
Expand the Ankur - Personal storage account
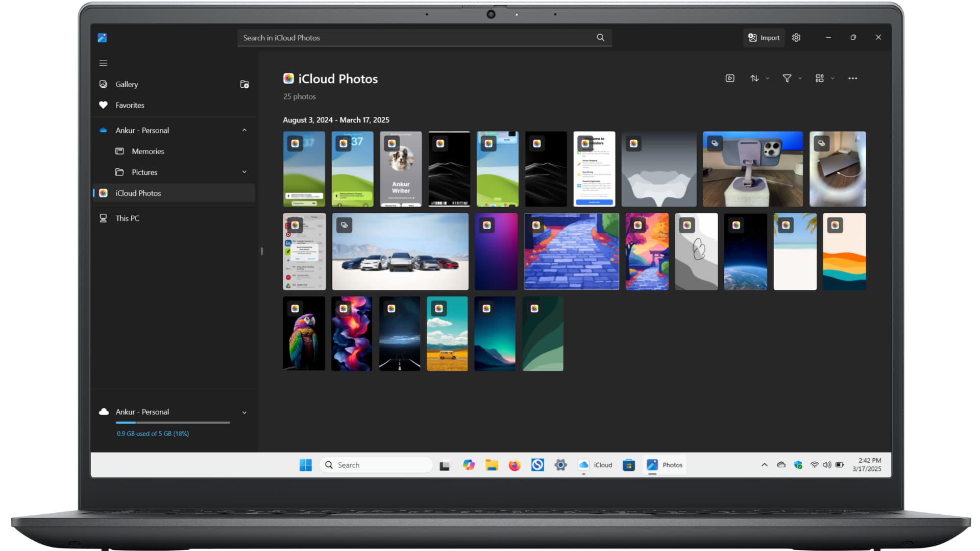[244, 413]
